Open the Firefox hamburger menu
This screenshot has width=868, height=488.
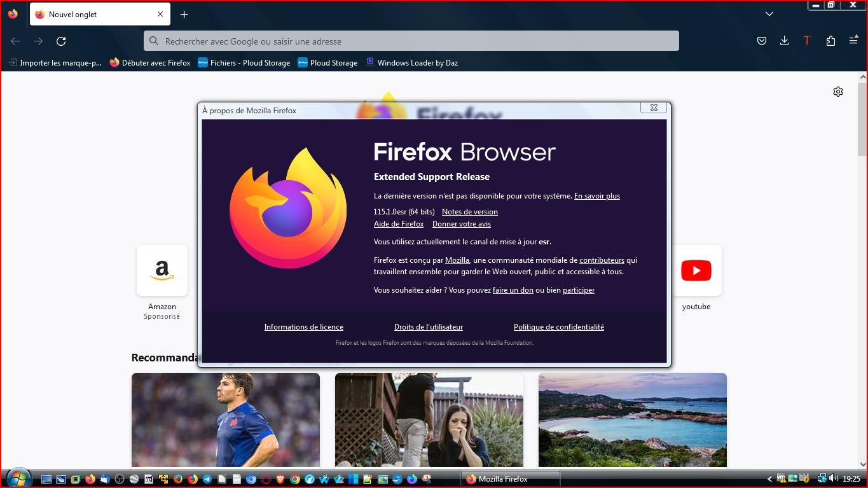tap(853, 41)
